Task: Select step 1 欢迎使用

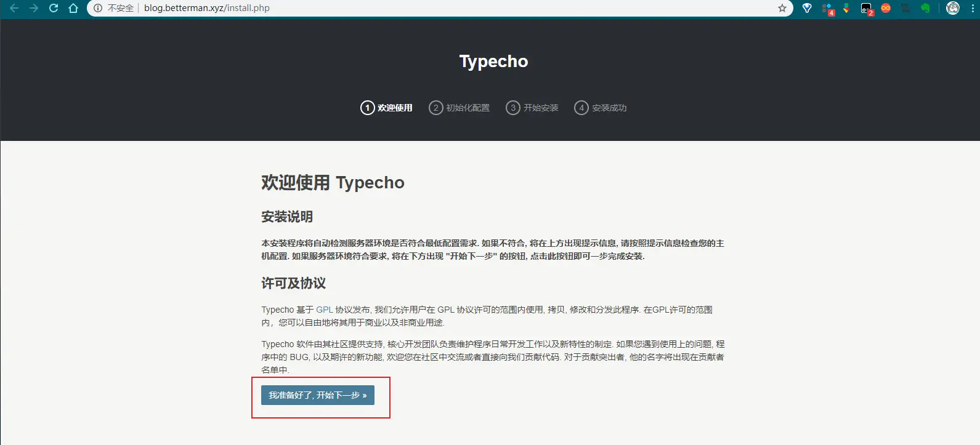Action: 386,108
